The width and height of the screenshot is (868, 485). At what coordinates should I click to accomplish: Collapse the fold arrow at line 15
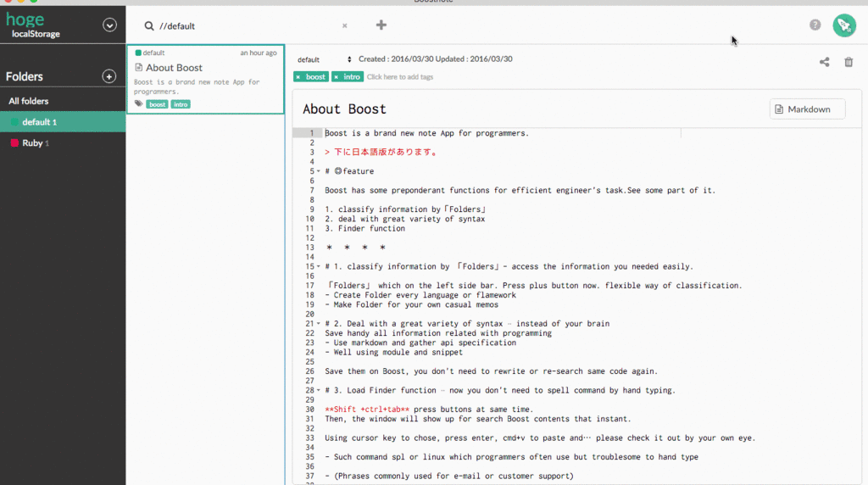click(x=319, y=266)
